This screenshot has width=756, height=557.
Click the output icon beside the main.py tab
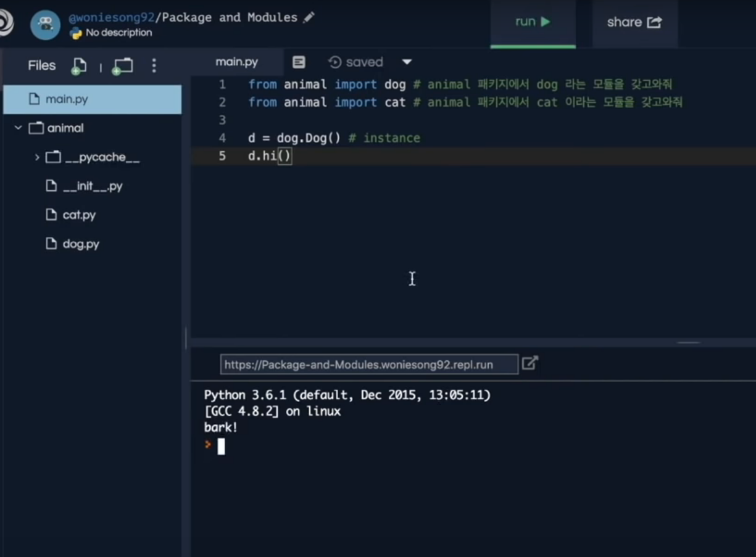tap(299, 62)
